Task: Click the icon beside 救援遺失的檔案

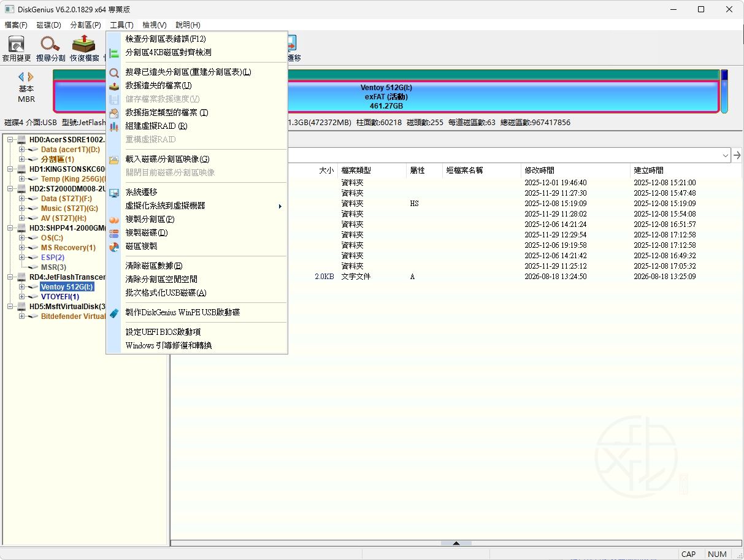Action: pos(114,86)
